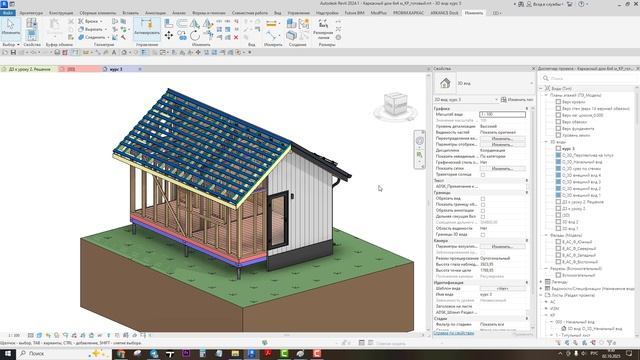Viewport: 640px width, 360px height.
Task: Click the Save icon in quick access toolbar
Action: pyautogui.click(x=13, y=52)
